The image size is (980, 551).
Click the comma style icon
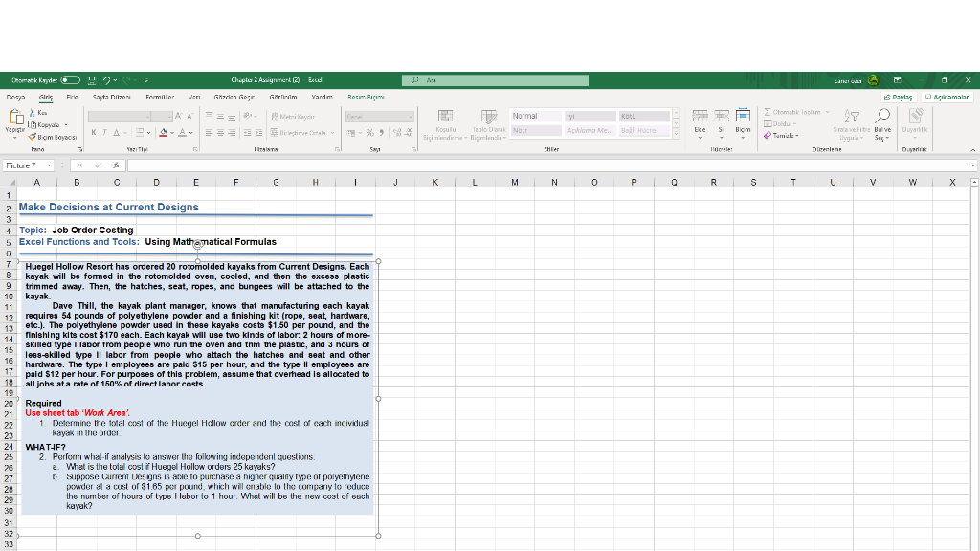381,132
